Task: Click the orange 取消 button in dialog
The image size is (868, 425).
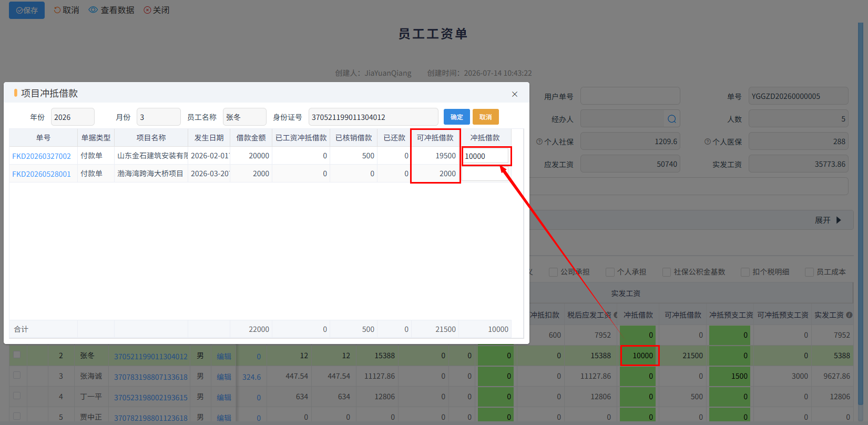Action: 486,117
